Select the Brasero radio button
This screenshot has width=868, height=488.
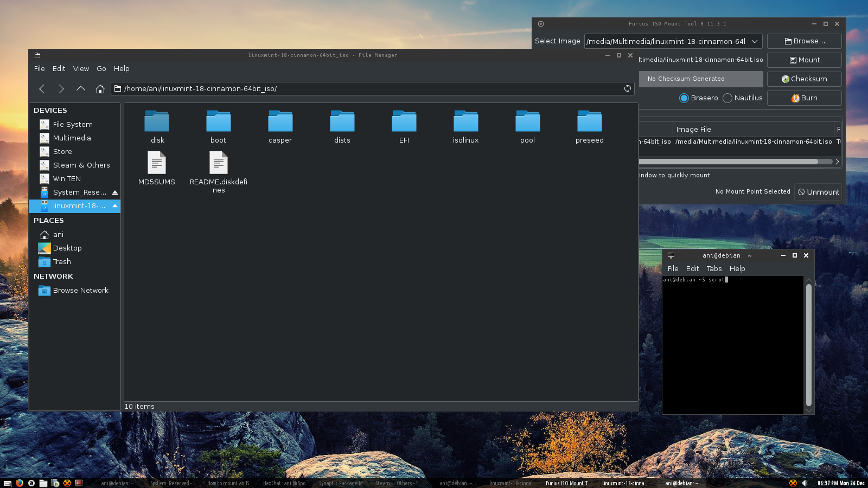coord(684,98)
